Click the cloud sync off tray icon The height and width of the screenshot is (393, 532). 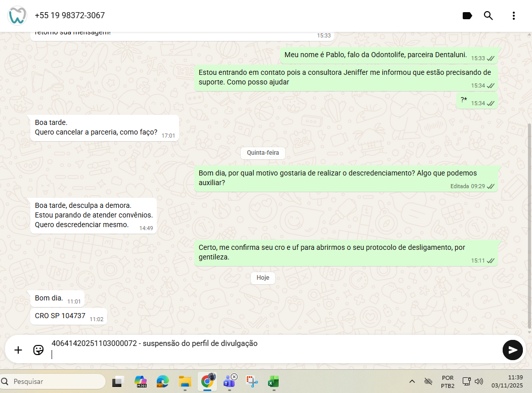coord(428,381)
